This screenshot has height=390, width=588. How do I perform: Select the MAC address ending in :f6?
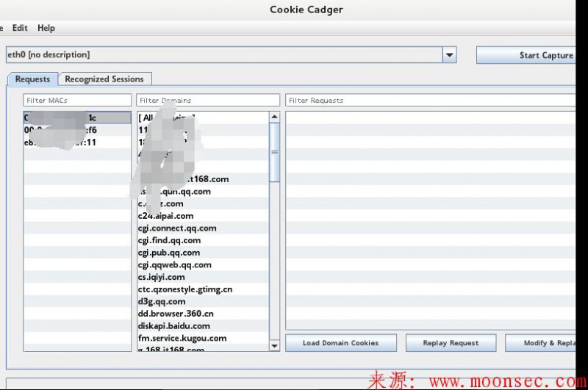click(77, 130)
